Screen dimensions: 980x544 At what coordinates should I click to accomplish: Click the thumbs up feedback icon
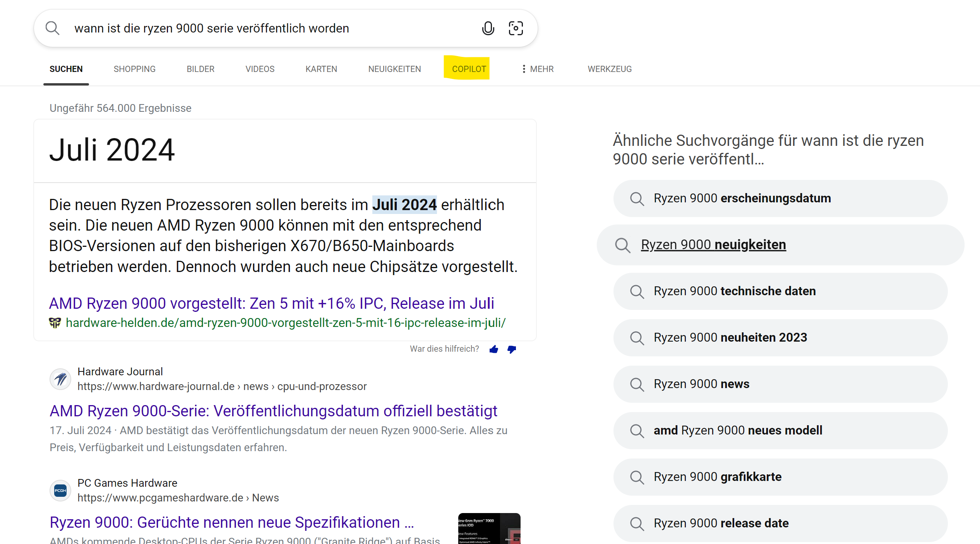click(x=493, y=349)
